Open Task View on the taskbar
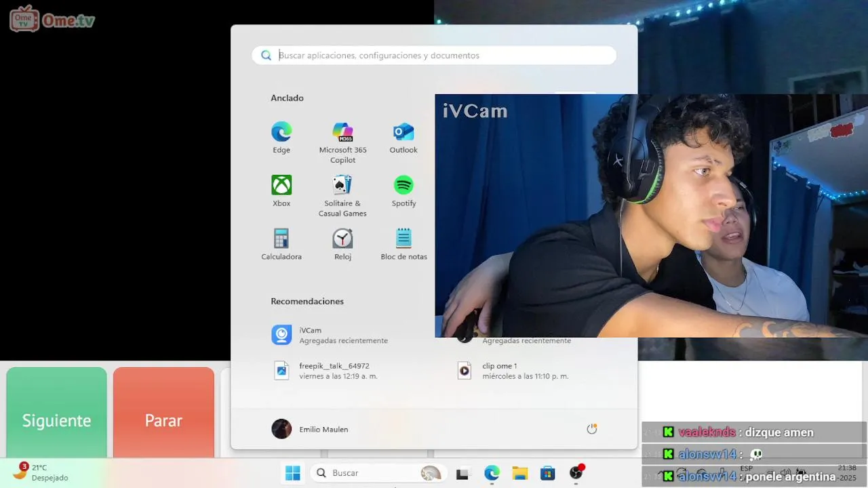Viewport: 868px width, 488px height. (462, 473)
